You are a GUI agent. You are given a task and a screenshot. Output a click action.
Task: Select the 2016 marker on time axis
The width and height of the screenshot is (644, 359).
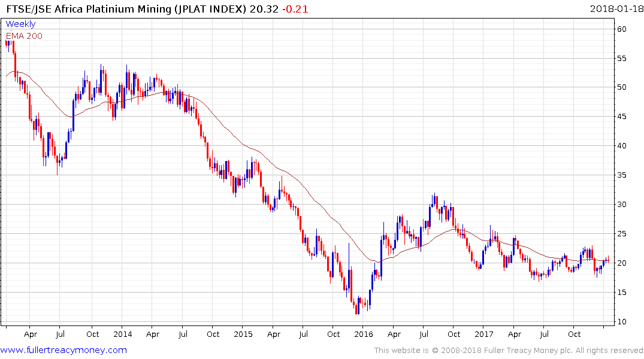(364, 334)
